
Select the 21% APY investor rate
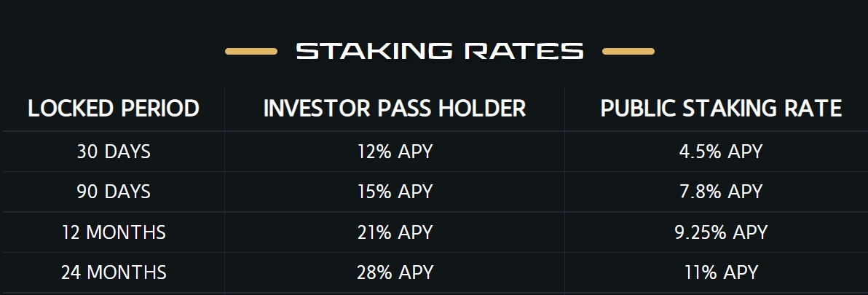[x=395, y=232]
